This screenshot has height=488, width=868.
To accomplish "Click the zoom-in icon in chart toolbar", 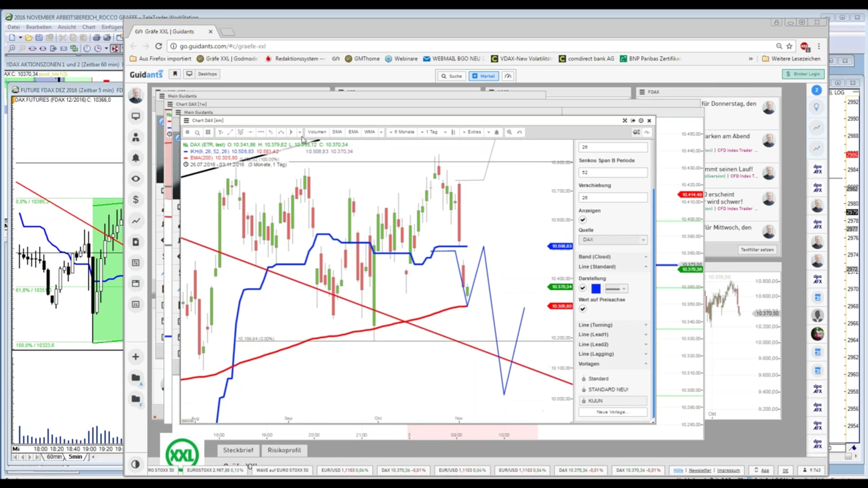I will [509, 132].
